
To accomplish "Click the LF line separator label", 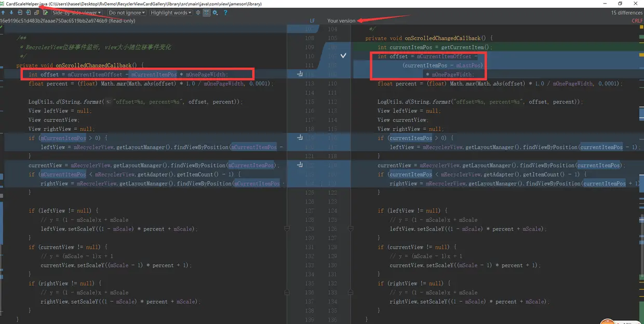I will pyautogui.click(x=313, y=21).
